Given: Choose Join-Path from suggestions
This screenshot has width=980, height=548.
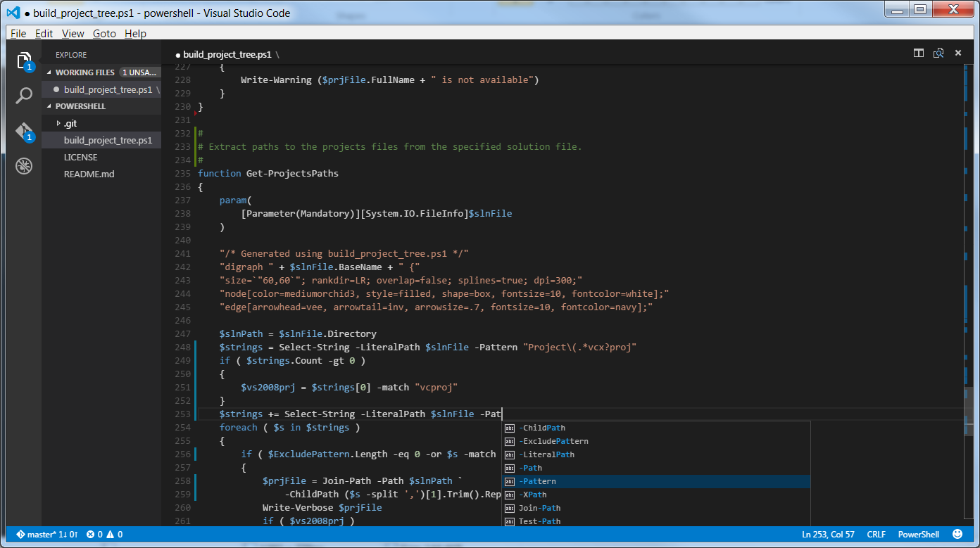Looking at the screenshot, I should (x=655, y=508).
